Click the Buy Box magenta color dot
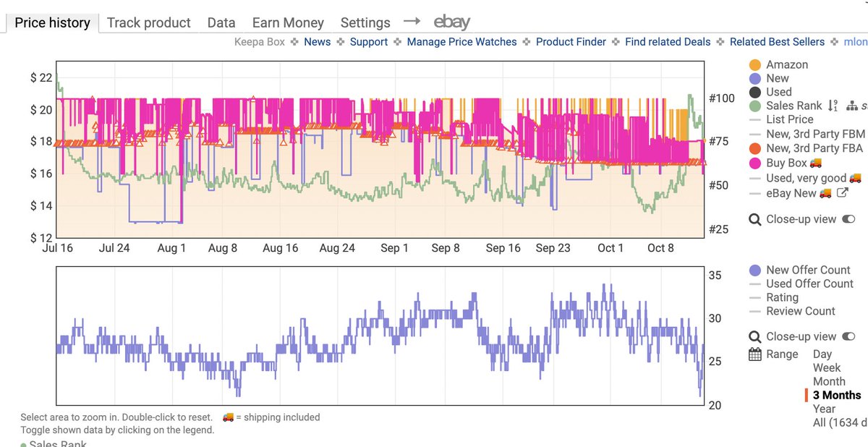Viewport: 868px width, 447px height. (754, 162)
